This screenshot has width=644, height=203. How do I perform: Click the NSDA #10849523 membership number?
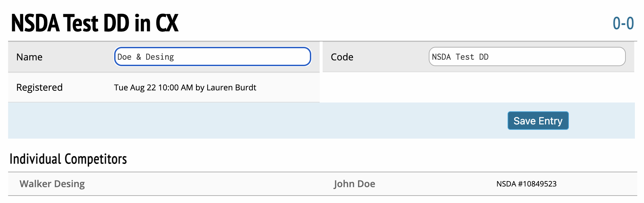pos(526,184)
